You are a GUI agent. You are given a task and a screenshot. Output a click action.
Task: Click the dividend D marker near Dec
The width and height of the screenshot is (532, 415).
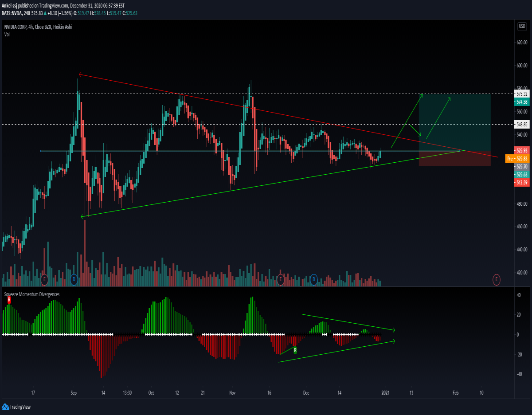pos(314,279)
